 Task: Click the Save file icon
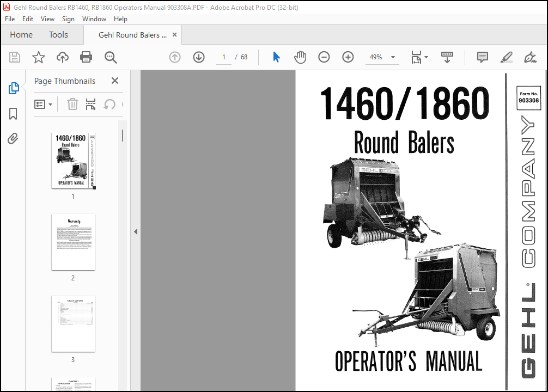(15, 57)
